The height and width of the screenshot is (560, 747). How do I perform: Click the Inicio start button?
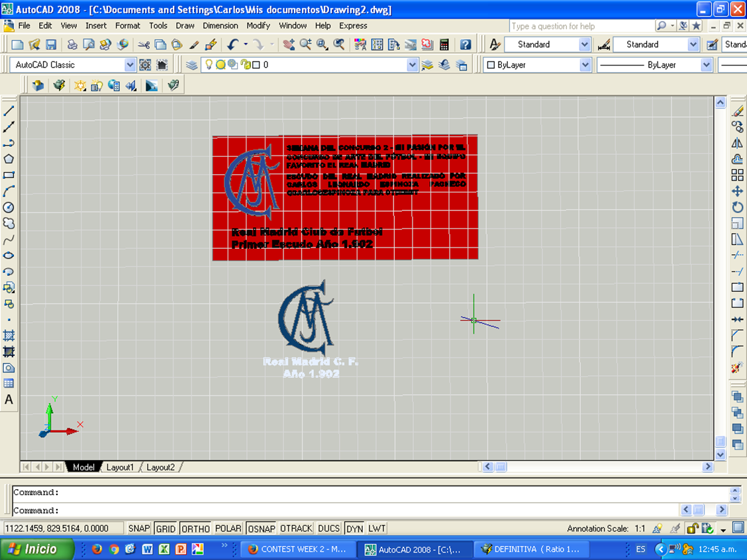(x=37, y=549)
